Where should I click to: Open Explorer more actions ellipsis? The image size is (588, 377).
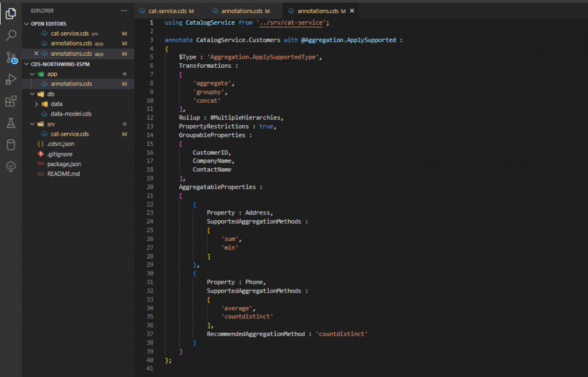pyautogui.click(x=124, y=11)
